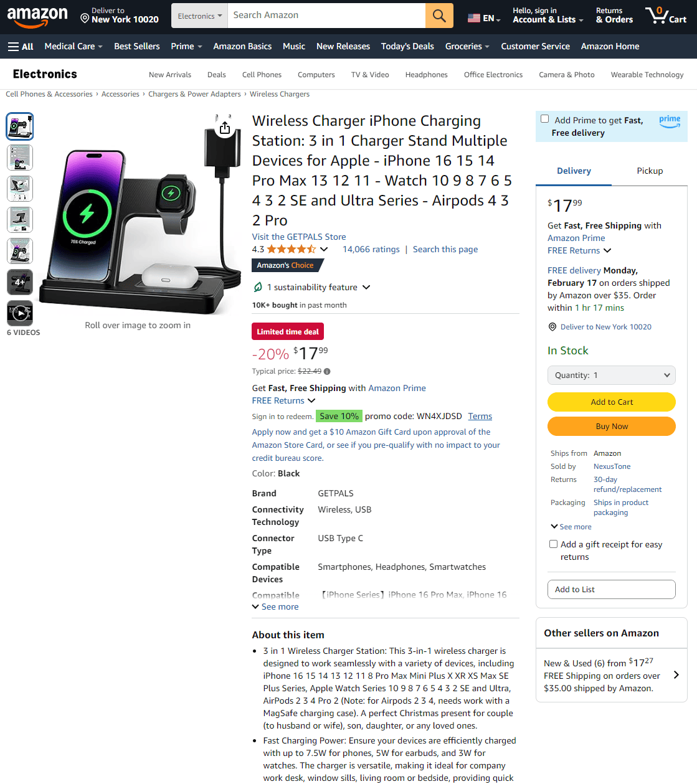This screenshot has width=697, height=784.
Task: Click the Add to Cart button
Action: pos(612,402)
